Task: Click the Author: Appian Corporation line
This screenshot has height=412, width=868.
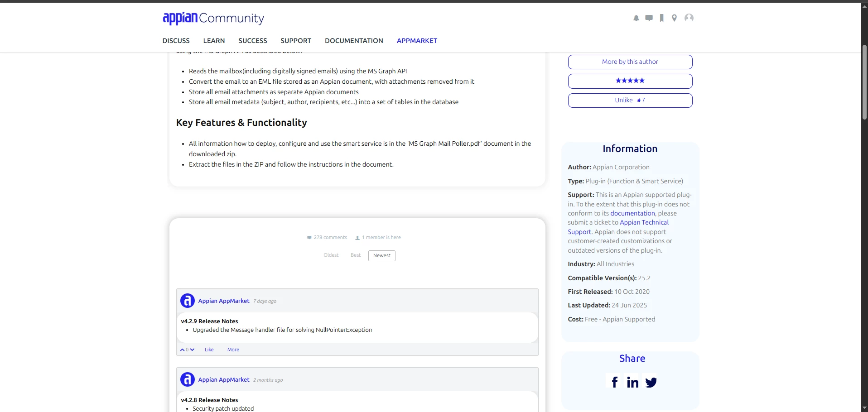Action: (x=609, y=168)
